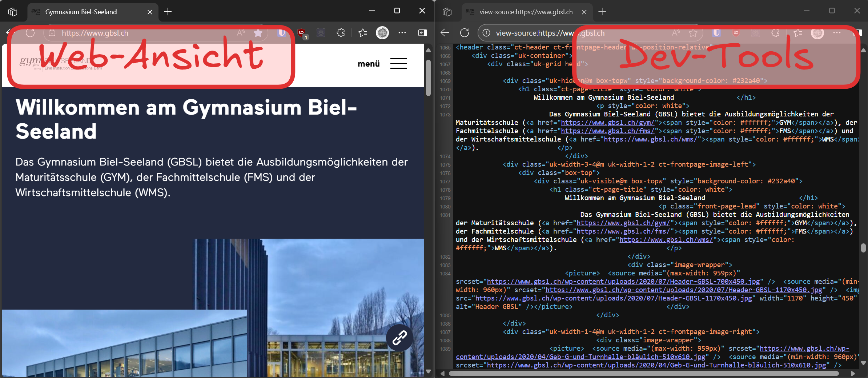Toggle the favorite star for gbsl.ch in the left browser

coord(258,33)
